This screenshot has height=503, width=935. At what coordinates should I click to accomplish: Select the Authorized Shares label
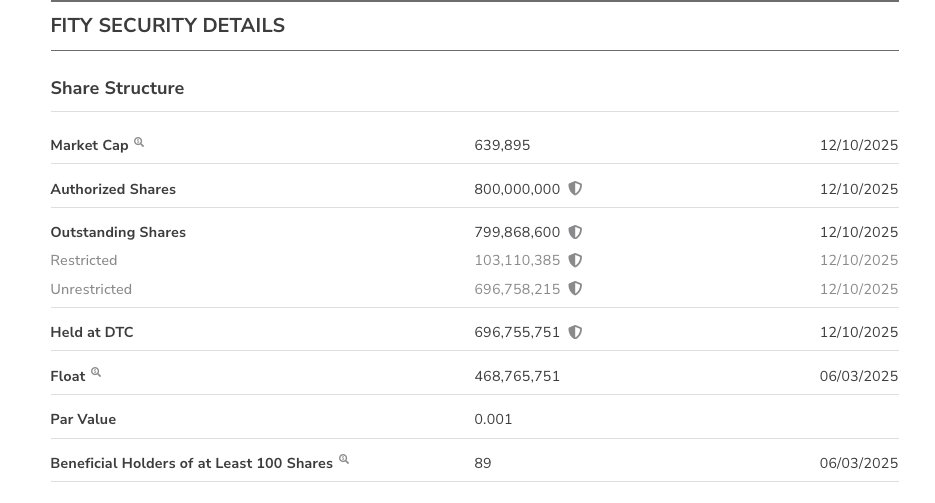point(113,189)
